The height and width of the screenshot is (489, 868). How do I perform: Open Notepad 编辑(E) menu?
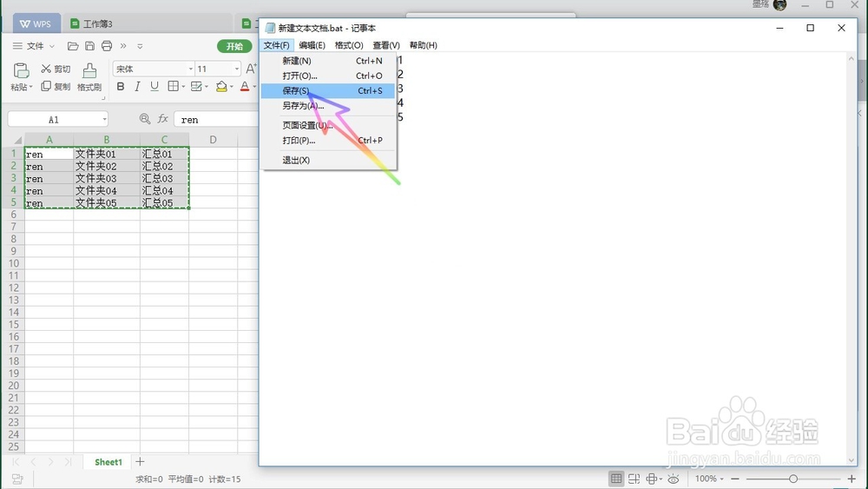312,45
